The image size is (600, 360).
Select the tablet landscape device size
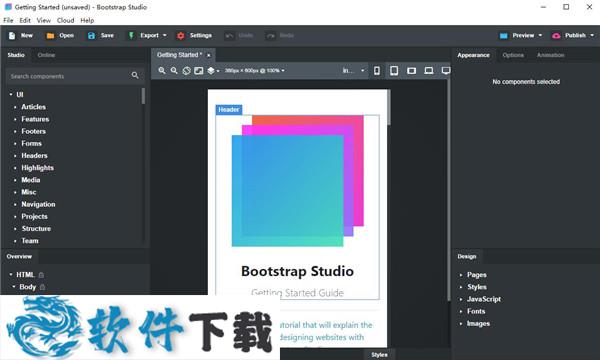pos(411,71)
